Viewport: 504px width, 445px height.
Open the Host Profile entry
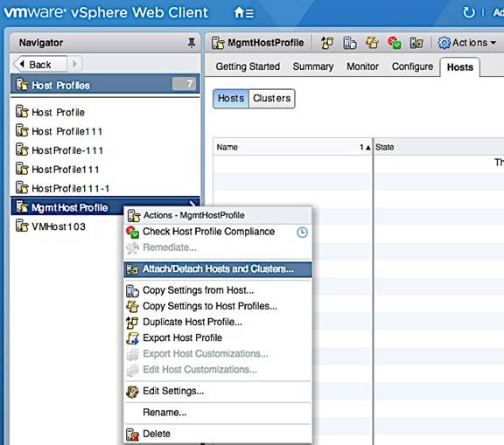coord(58,113)
